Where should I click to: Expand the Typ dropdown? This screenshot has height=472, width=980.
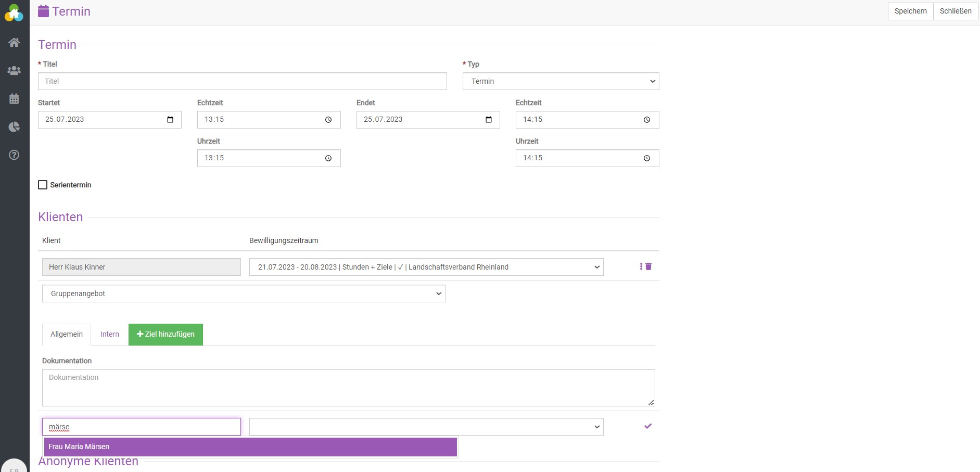[x=561, y=81]
